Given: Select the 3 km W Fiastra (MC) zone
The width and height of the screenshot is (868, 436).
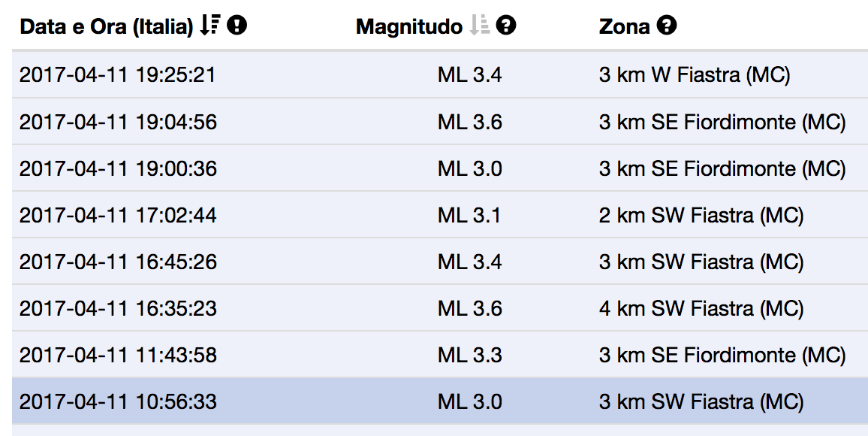Looking at the screenshot, I should click(695, 74).
